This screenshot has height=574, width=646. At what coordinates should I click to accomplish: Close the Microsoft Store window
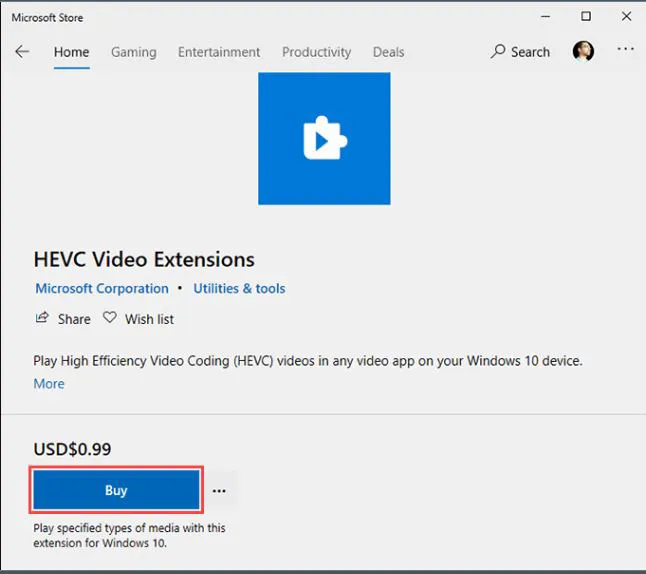coord(626,17)
